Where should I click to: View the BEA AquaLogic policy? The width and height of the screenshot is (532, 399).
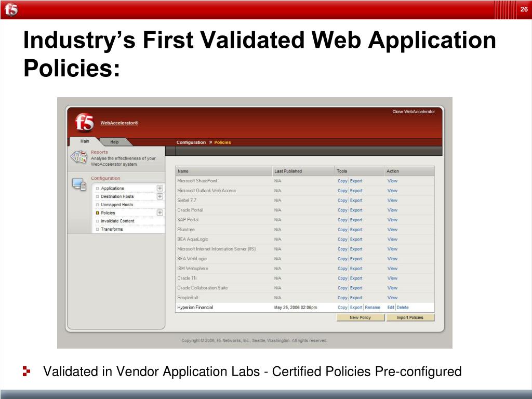(x=392, y=239)
